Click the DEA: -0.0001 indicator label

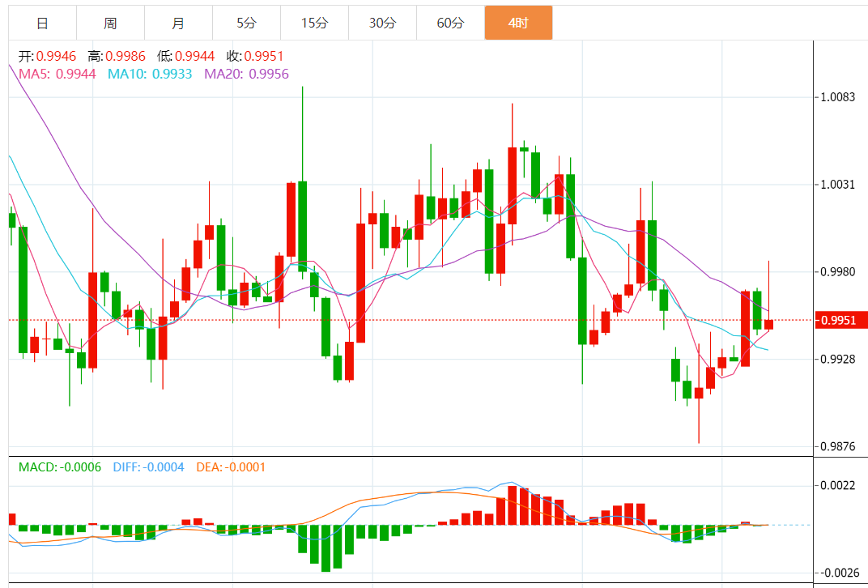231,467
